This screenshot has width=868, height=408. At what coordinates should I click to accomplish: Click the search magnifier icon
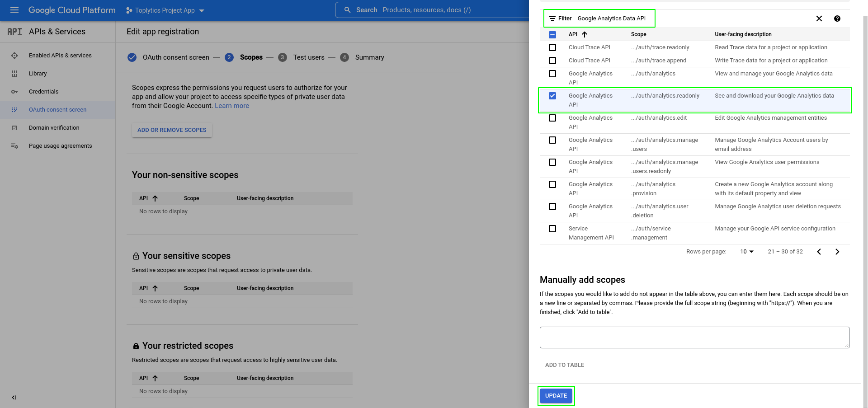(x=347, y=10)
